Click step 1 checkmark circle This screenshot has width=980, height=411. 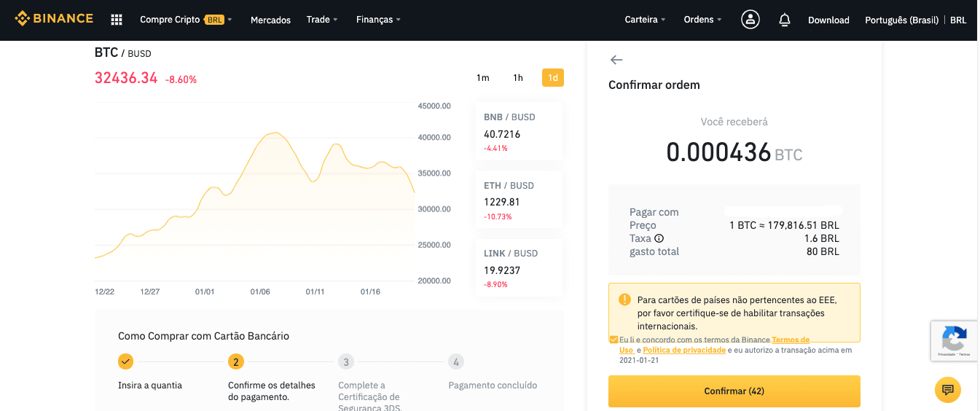tap(126, 361)
